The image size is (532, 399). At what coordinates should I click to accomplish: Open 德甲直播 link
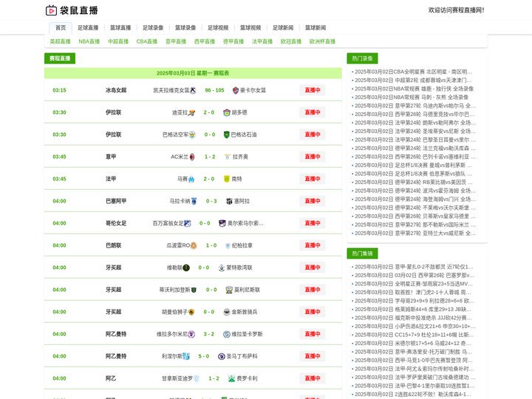click(233, 41)
